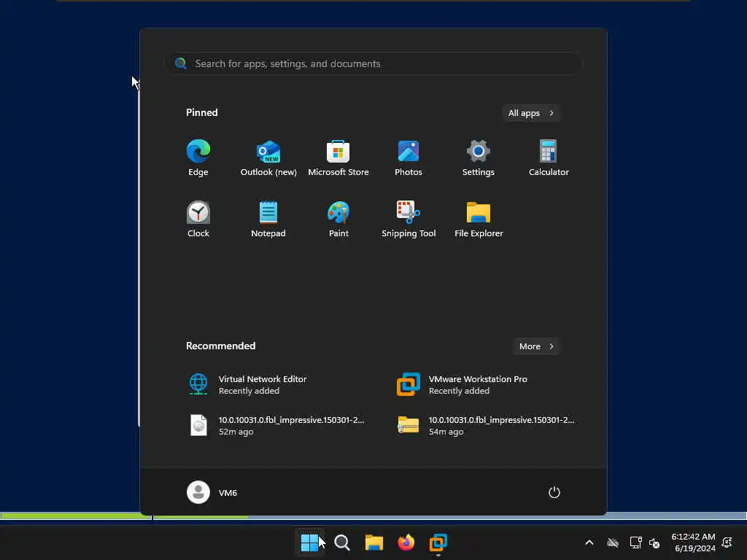Screen dimensions: 747x560
Task: Launch the Calculator app
Action: coord(549,158)
